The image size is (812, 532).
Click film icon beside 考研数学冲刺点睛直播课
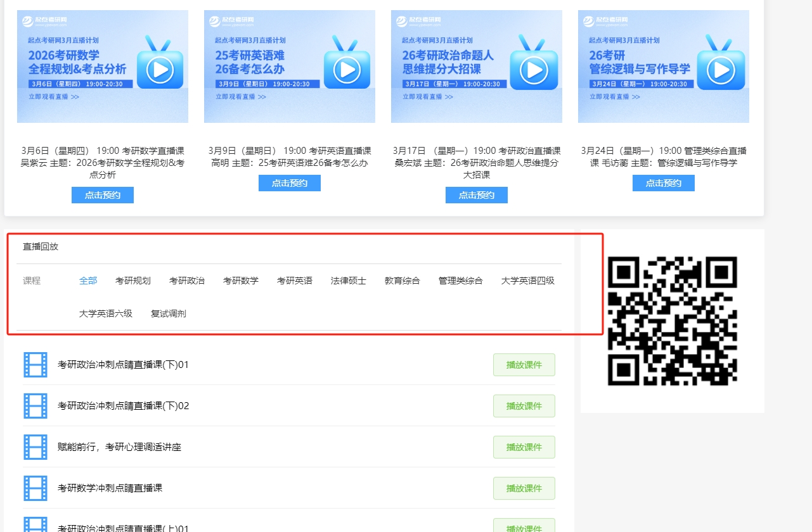(x=35, y=488)
